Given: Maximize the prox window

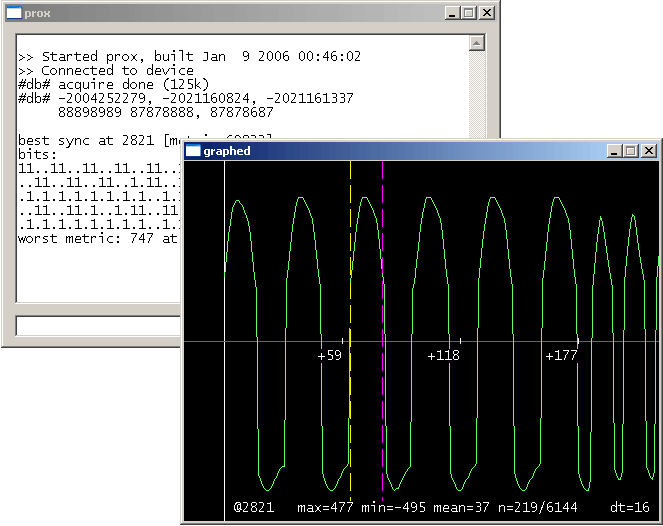Looking at the screenshot, I should 468,13.
